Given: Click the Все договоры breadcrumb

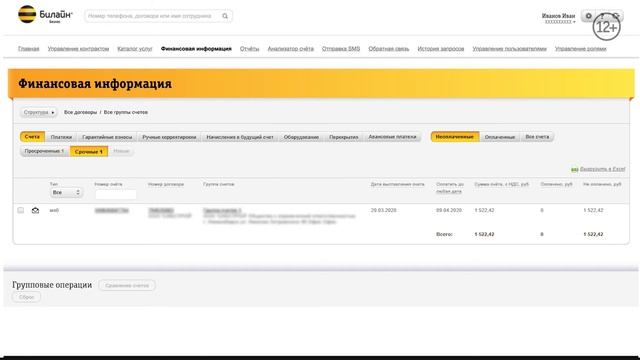Looking at the screenshot, I should pyautogui.click(x=80, y=112).
